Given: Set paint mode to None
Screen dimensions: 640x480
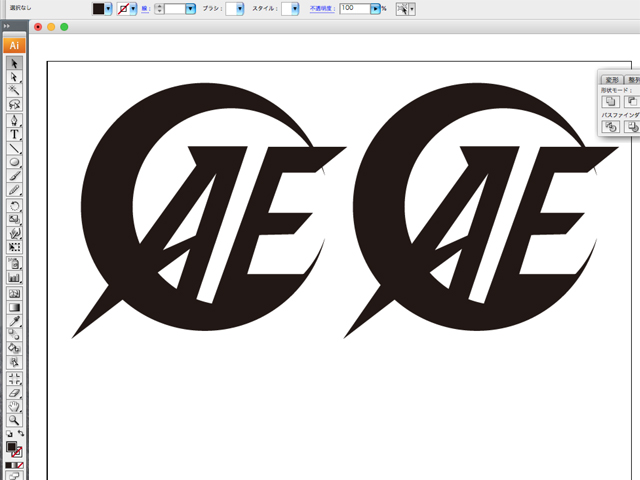Looking at the screenshot, I should coord(20,465).
